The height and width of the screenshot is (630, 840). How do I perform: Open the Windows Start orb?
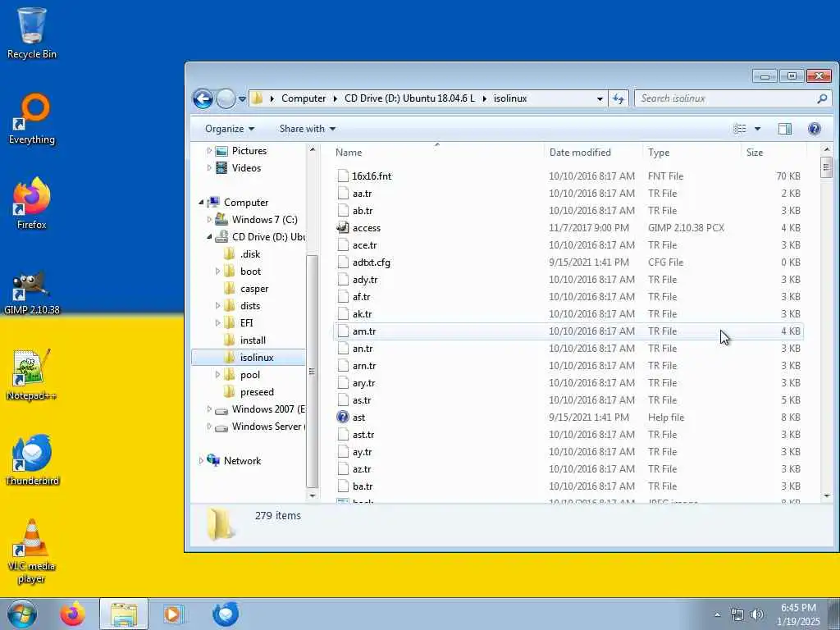[22, 614]
